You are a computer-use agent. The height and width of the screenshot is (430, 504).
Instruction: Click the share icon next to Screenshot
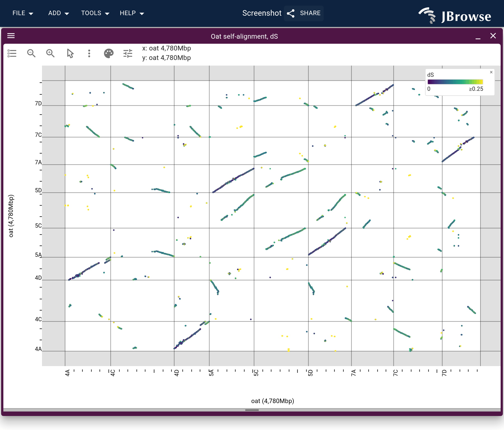291,13
